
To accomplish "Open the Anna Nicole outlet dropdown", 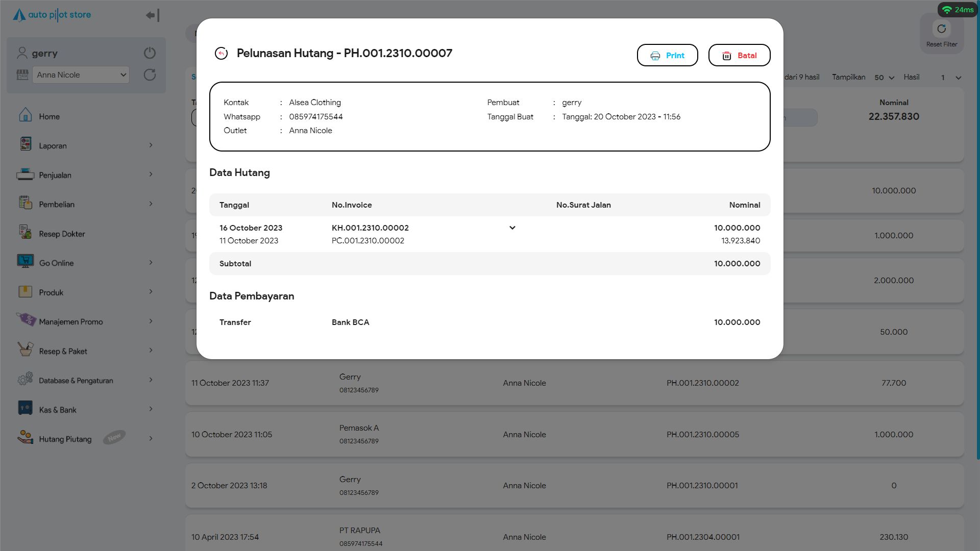I will pyautogui.click(x=82, y=75).
